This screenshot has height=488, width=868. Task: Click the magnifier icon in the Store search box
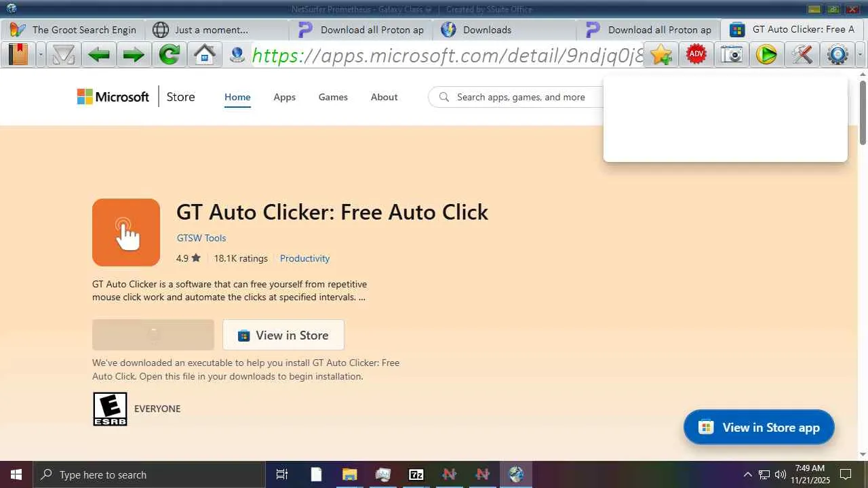coord(444,97)
